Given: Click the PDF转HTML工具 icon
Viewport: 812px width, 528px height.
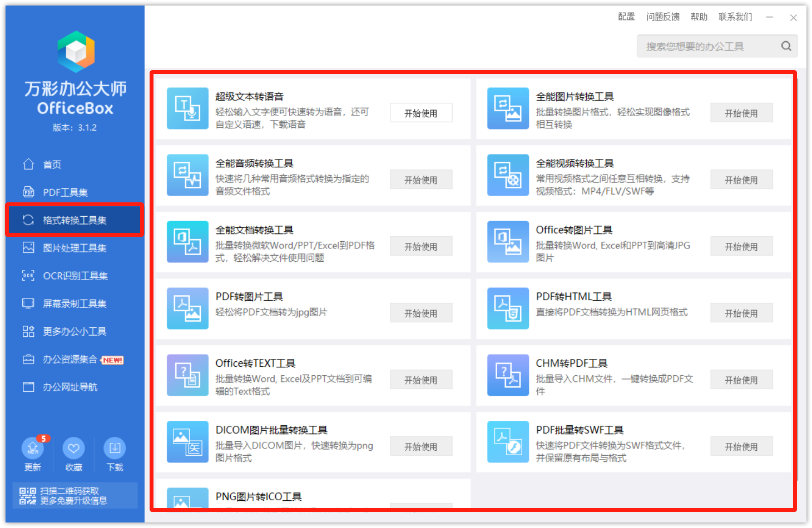Looking at the screenshot, I should click(508, 308).
